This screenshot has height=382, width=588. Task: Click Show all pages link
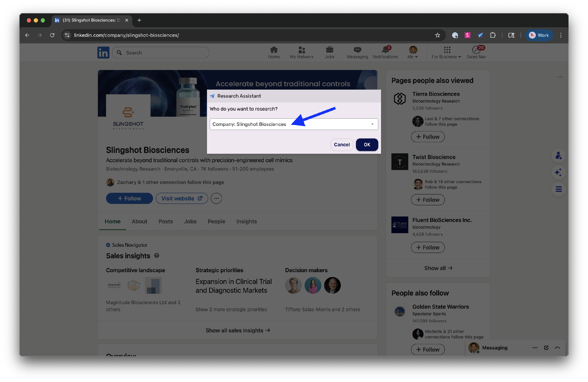tap(438, 268)
